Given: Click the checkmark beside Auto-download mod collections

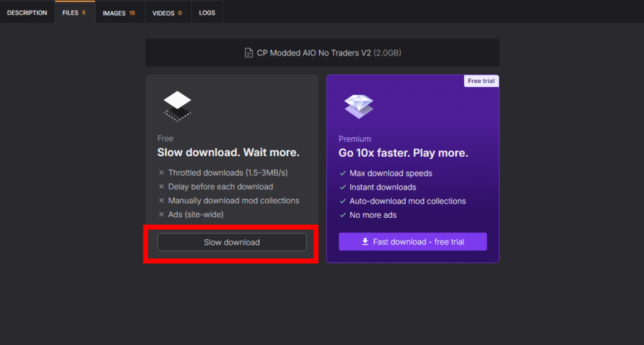Looking at the screenshot, I should tap(343, 201).
